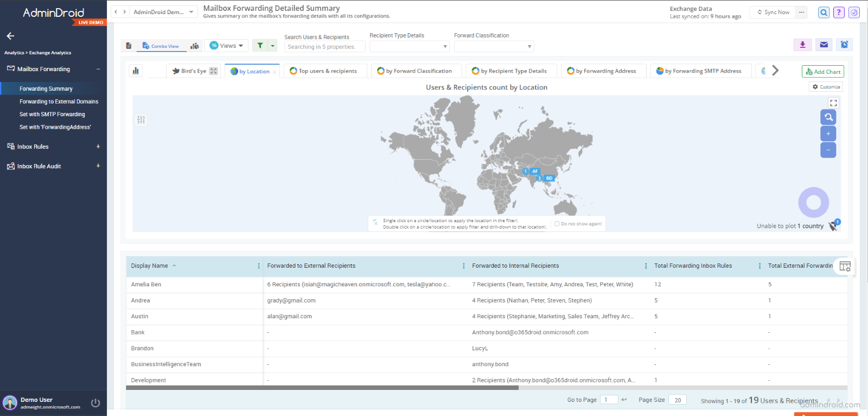This screenshot has height=416, width=868.
Task: Click the AF location marker on map
Action: pyautogui.click(x=535, y=171)
